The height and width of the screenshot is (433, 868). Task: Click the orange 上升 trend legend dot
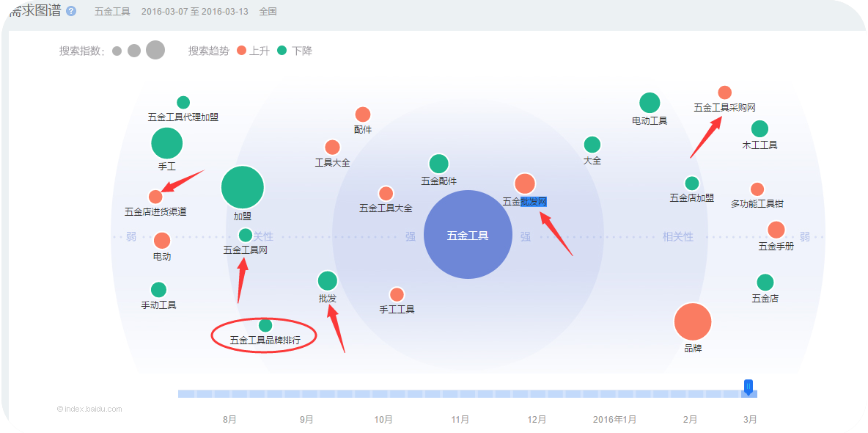(x=242, y=51)
